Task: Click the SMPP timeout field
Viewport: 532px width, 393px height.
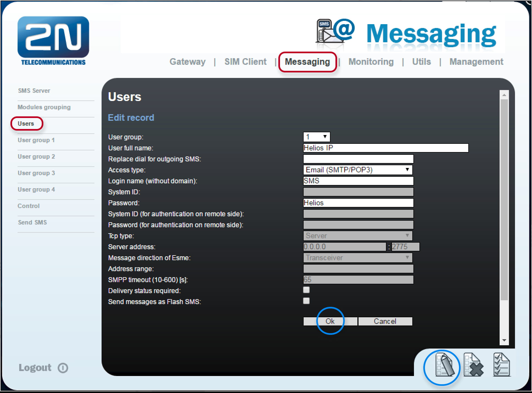Action: click(x=358, y=280)
